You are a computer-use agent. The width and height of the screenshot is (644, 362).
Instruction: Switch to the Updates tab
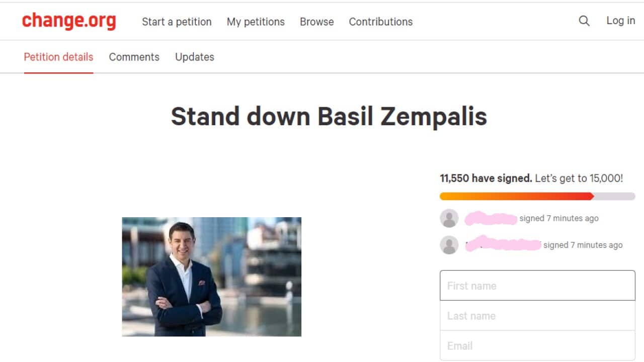[x=194, y=57]
